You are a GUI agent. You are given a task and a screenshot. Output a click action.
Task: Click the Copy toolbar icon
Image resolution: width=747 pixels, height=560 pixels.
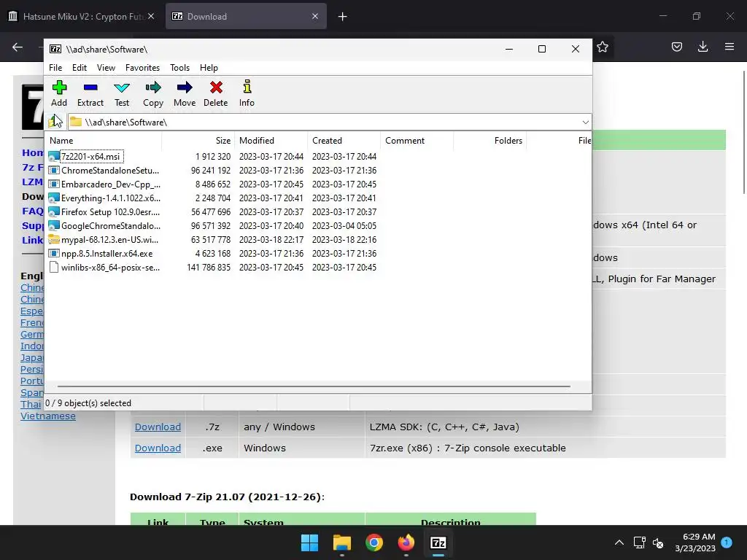(x=153, y=87)
